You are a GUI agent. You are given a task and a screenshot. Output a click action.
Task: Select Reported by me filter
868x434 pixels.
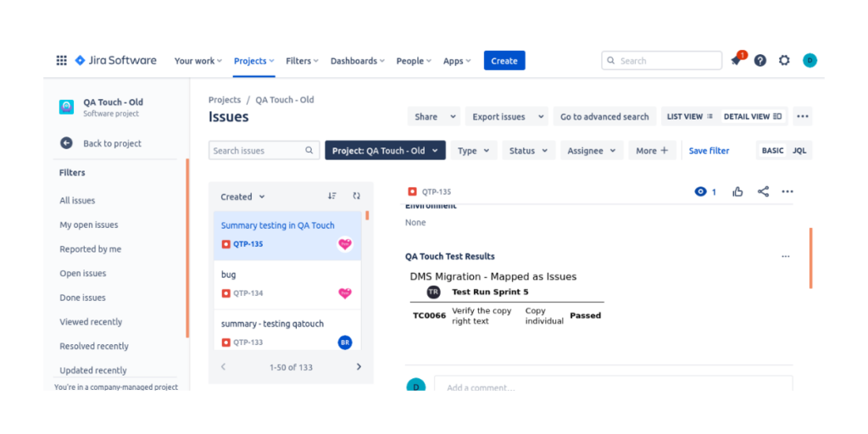pyautogui.click(x=90, y=249)
